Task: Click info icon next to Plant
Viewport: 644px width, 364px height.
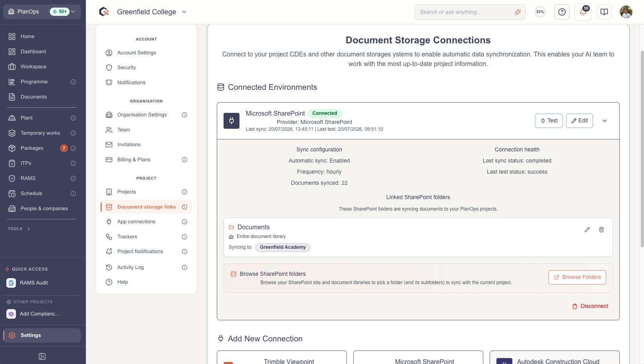Action: click(x=73, y=118)
